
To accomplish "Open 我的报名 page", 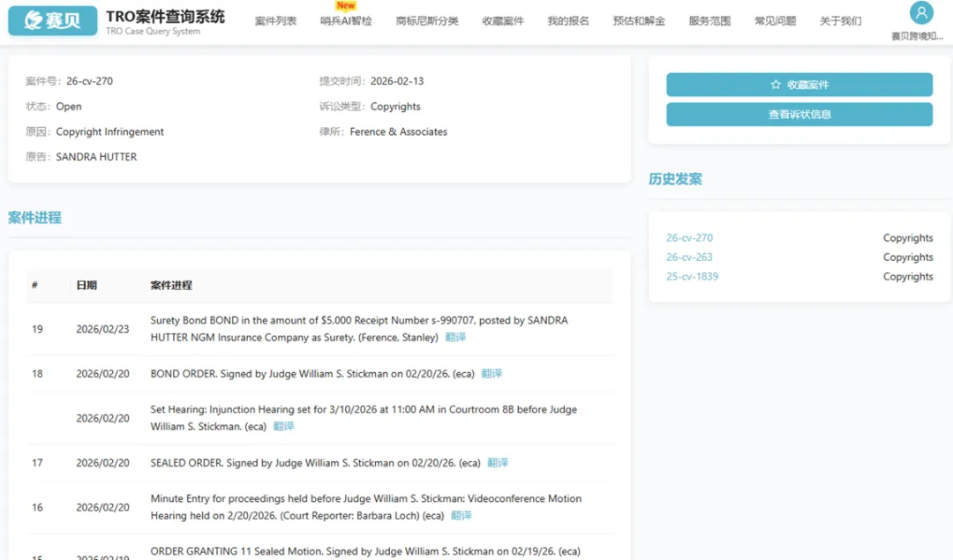I will pos(568,21).
